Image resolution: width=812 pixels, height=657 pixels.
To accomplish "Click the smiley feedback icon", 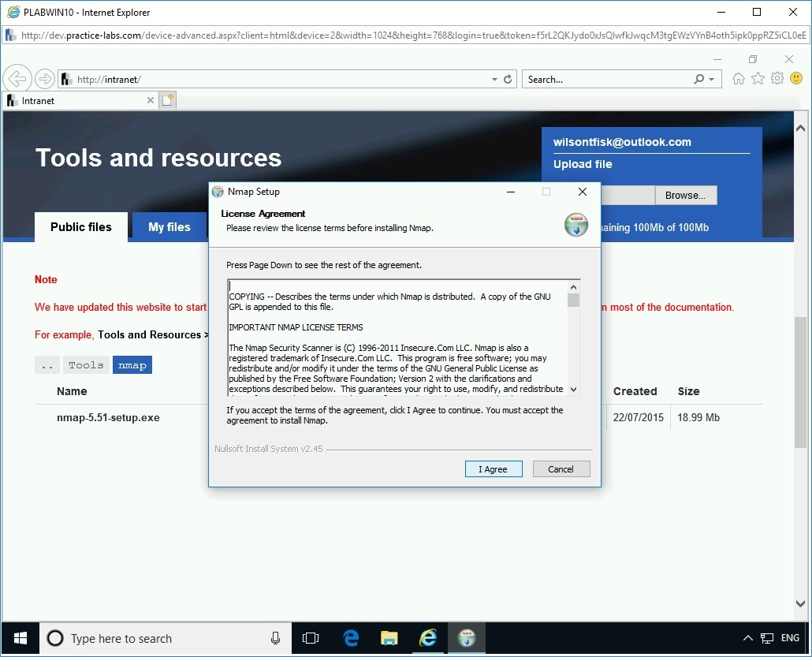I will (796, 78).
